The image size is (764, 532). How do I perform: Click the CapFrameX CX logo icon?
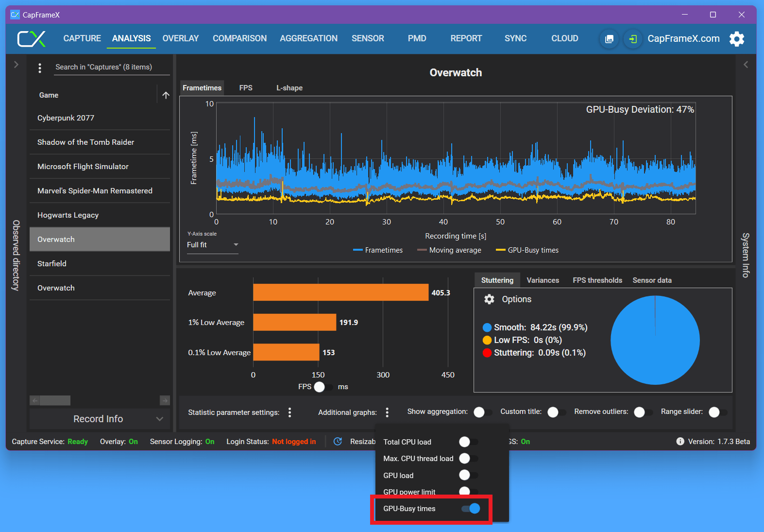(32, 39)
